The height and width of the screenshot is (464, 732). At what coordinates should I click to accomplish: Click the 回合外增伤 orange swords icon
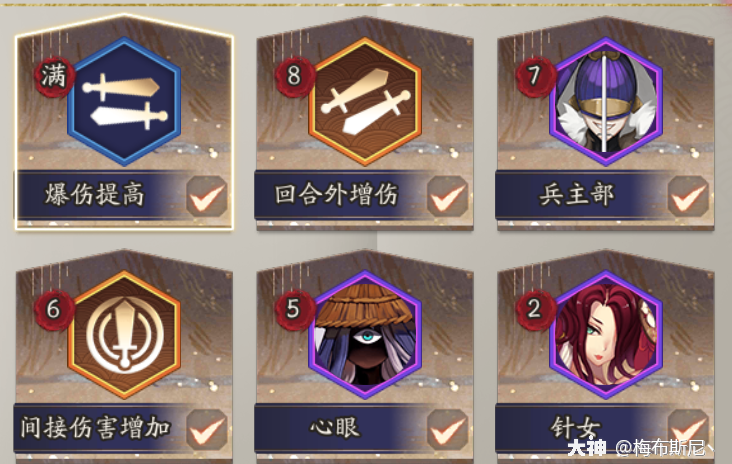365,102
